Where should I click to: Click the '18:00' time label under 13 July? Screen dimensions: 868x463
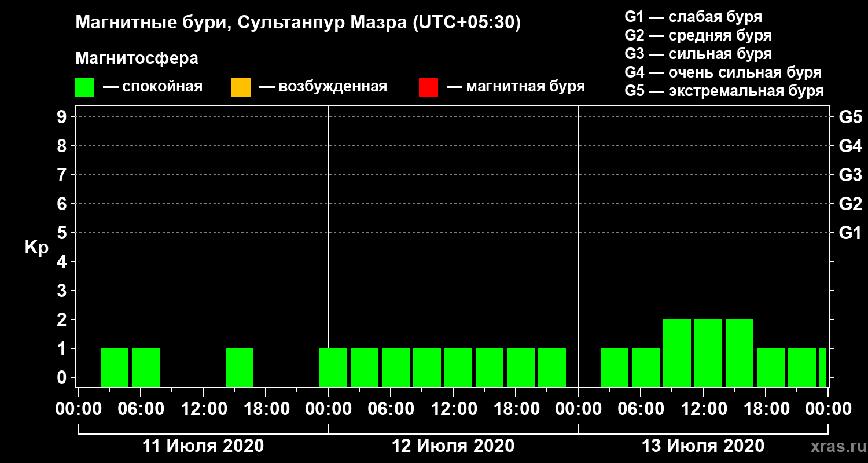(x=766, y=409)
